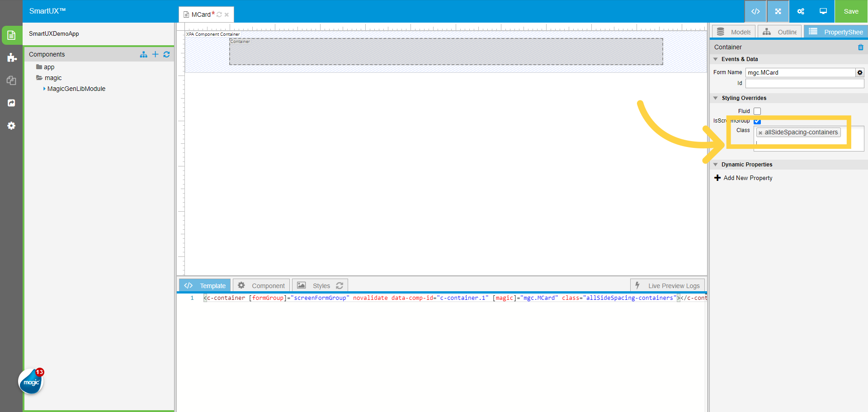This screenshot has height=412, width=868.
Task: Click the Save button
Action: pos(851,11)
